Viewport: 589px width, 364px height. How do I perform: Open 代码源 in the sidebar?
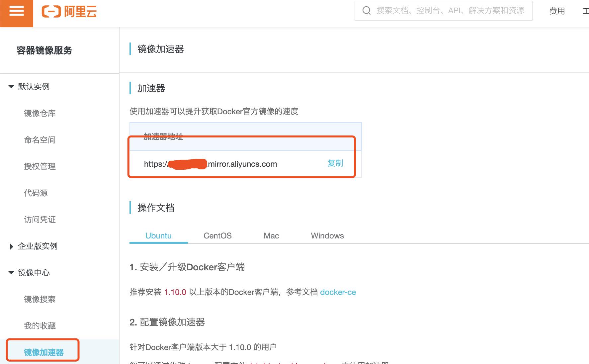(36, 193)
